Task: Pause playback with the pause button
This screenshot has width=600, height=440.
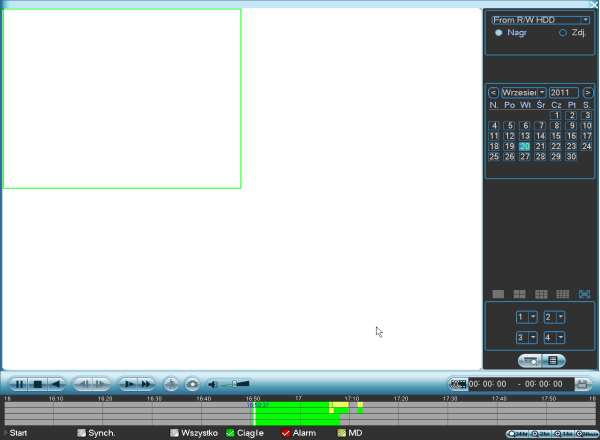Action: pyautogui.click(x=19, y=384)
